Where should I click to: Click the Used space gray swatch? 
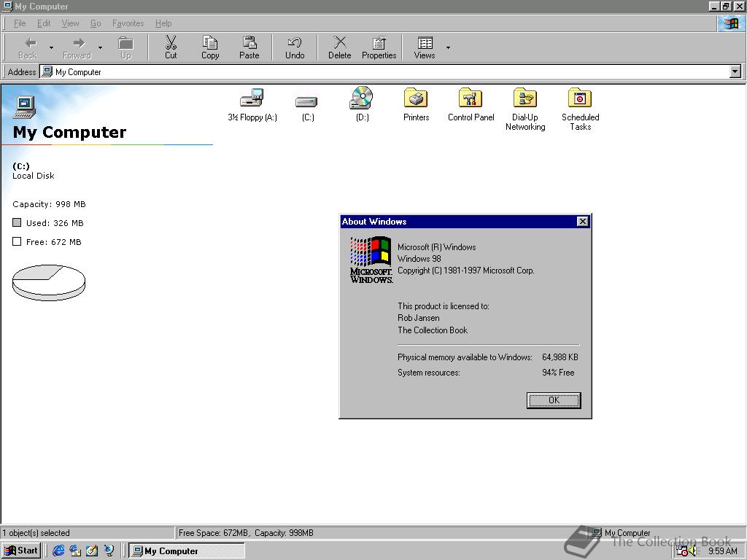point(17,222)
